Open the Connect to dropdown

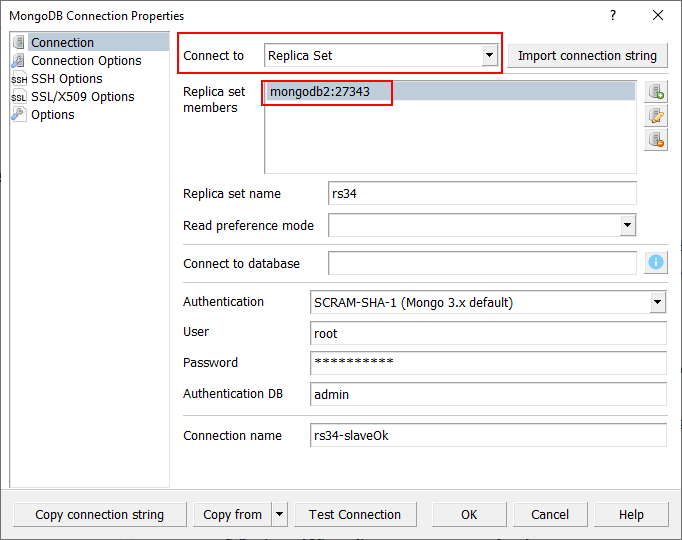pyautogui.click(x=489, y=56)
